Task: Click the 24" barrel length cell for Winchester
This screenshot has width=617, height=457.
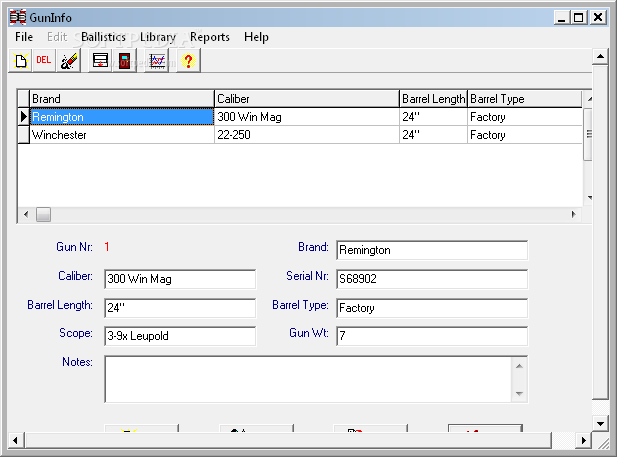Action: click(x=433, y=135)
